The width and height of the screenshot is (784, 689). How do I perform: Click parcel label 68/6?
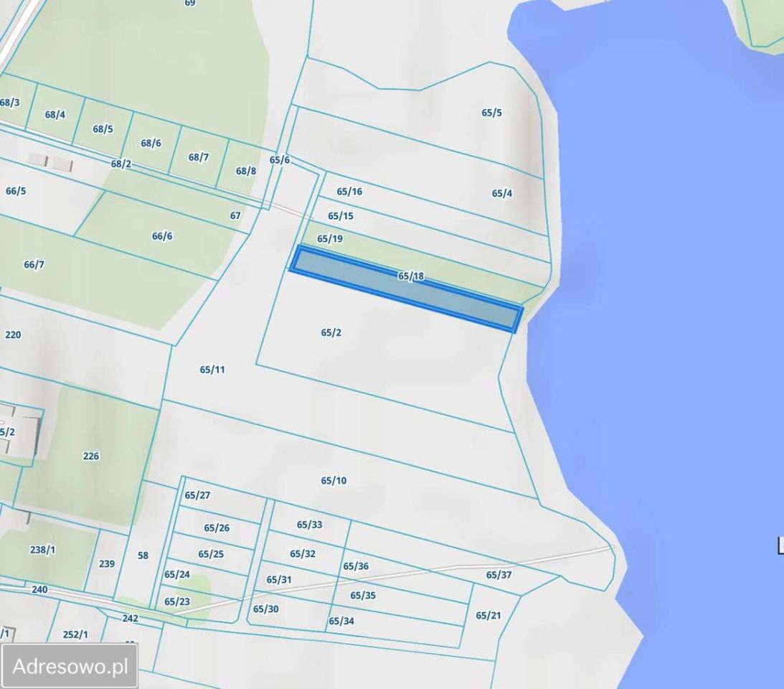pos(151,143)
